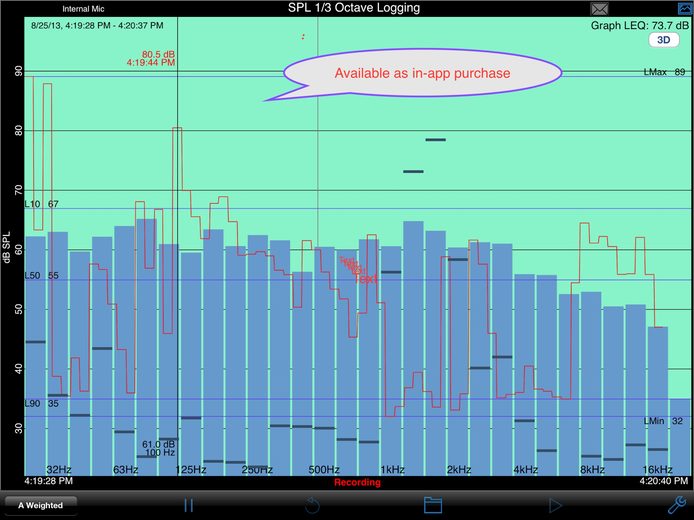
Task: Tap the Available as in-app purchase bubble
Action: (422, 73)
